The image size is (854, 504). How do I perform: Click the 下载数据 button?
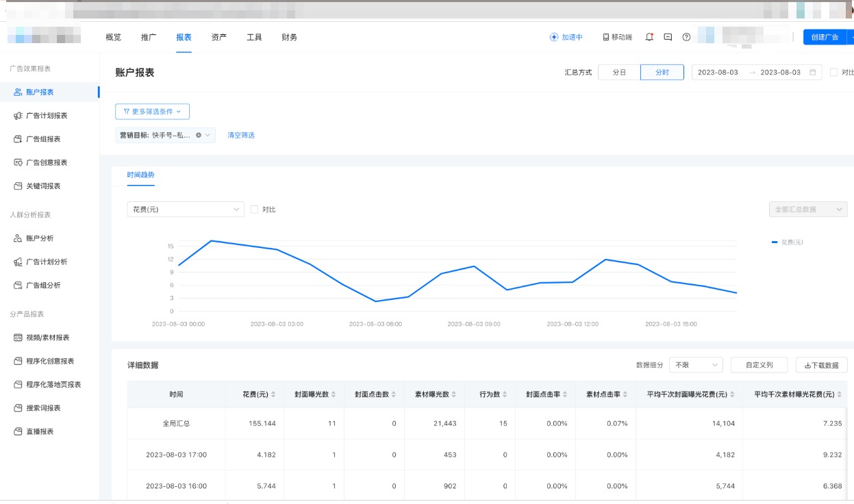[821, 365]
